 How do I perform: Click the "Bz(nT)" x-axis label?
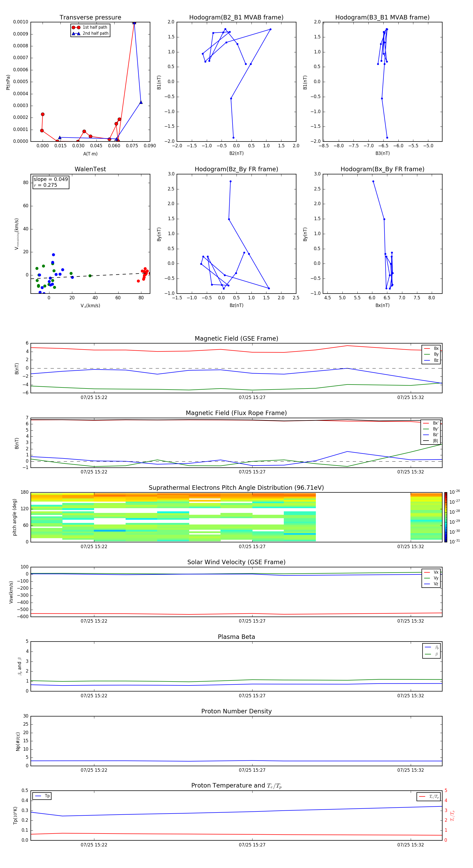tap(236, 305)
